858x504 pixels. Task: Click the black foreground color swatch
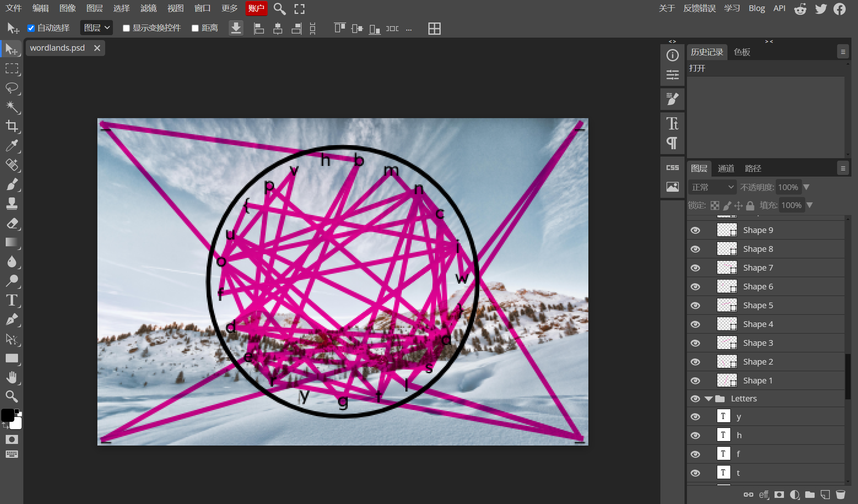[x=7, y=415]
